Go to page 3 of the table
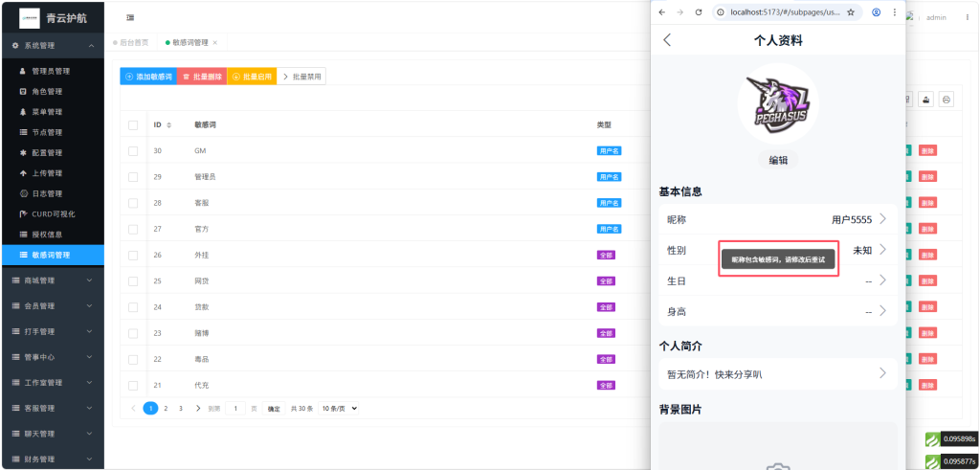The width and height of the screenshot is (980, 470). 181,408
